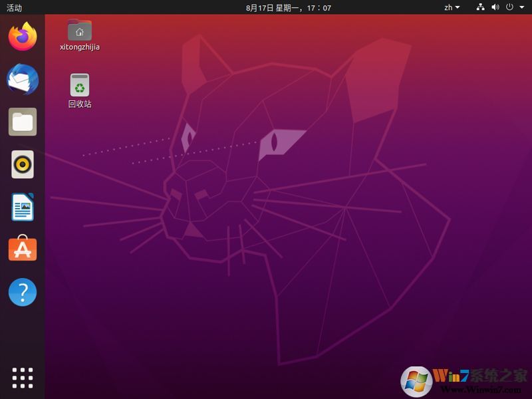This screenshot has width=532, height=399.
Task: Open LibreOffice Writer
Action: (22, 207)
